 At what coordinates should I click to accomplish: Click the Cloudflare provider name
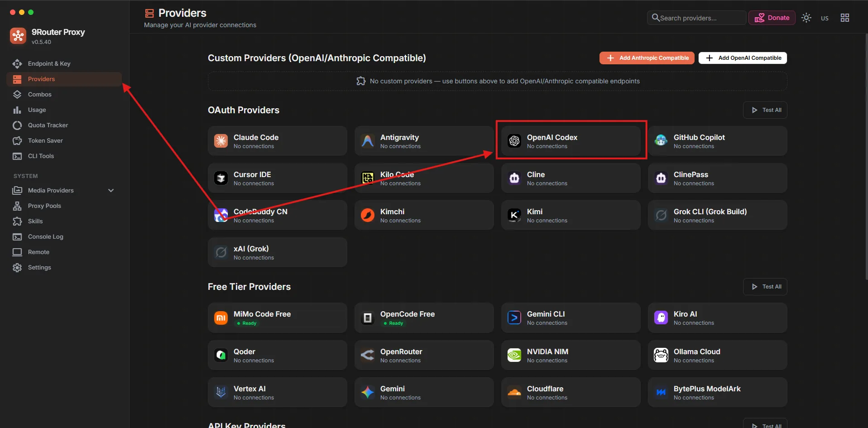coord(545,389)
